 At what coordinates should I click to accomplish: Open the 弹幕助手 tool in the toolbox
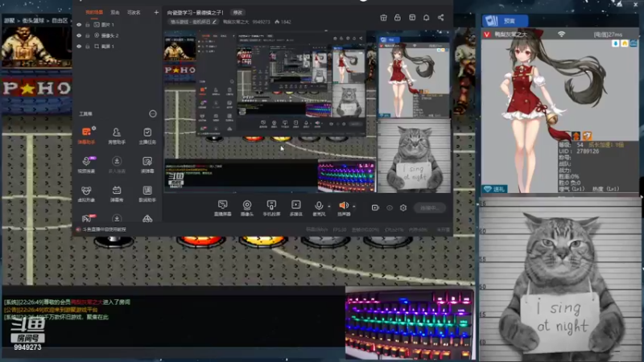(x=86, y=135)
